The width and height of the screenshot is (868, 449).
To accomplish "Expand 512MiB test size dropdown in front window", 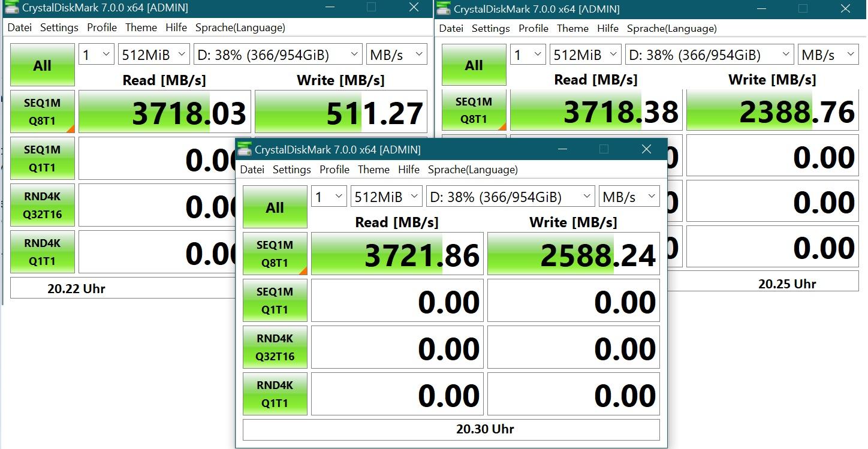I will click(x=387, y=197).
